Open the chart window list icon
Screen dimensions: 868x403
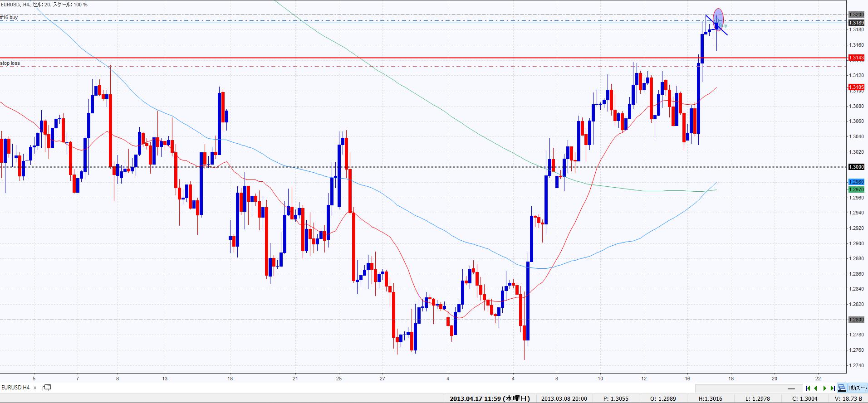coord(47,388)
